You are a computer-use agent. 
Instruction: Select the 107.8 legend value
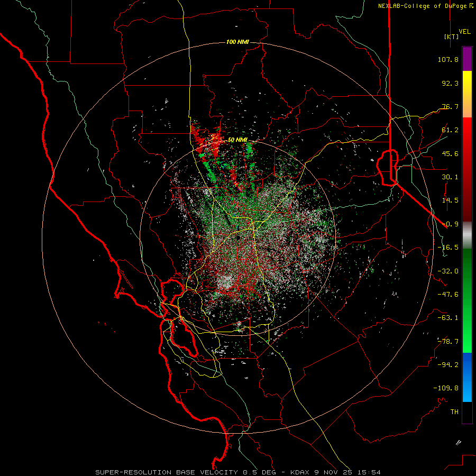tap(448, 59)
